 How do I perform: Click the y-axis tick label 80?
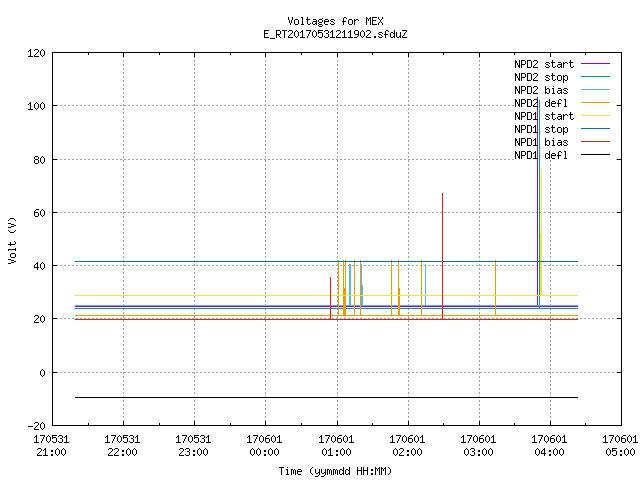39,160
